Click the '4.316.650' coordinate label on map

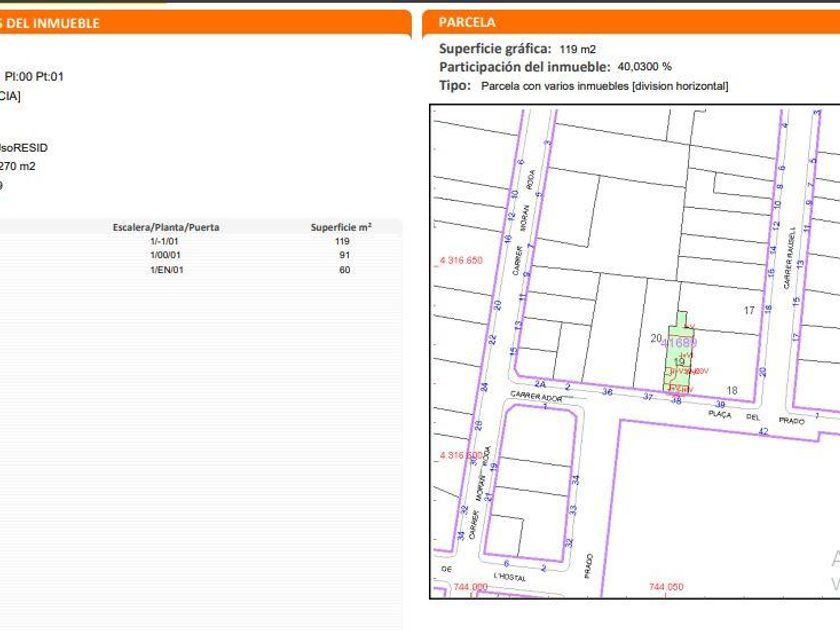461,260
